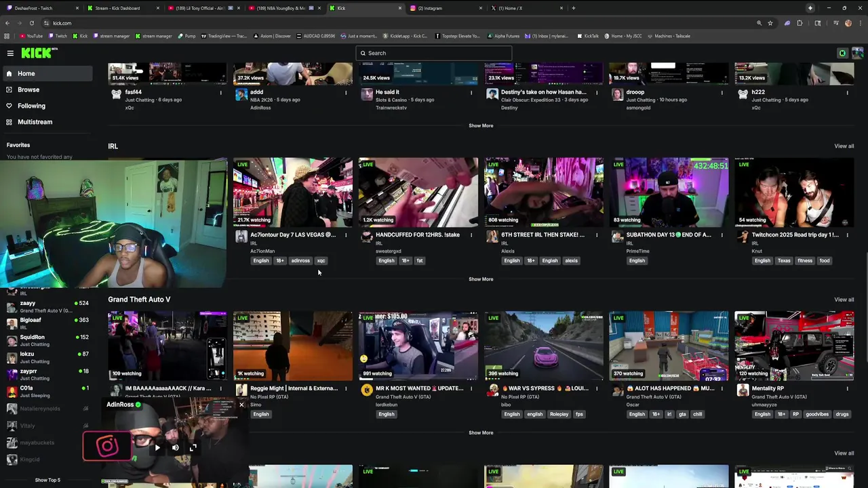Bookmark this page with the star icon
Image resolution: width=868 pixels, height=488 pixels.
click(x=770, y=23)
